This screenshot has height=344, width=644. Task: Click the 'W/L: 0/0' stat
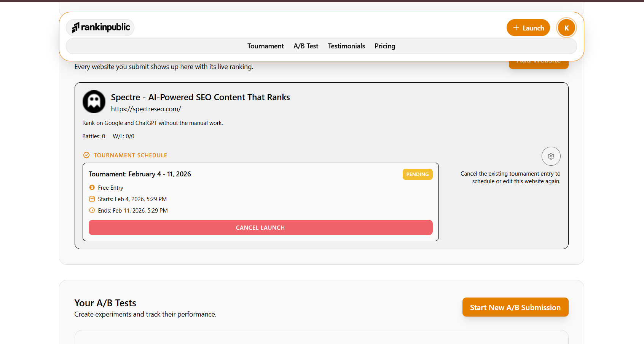tap(123, 136)
